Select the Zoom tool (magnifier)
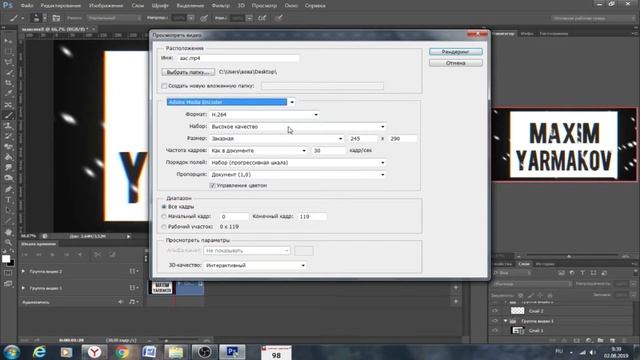This screenshot has height=360, width=640. click(8, 242)
